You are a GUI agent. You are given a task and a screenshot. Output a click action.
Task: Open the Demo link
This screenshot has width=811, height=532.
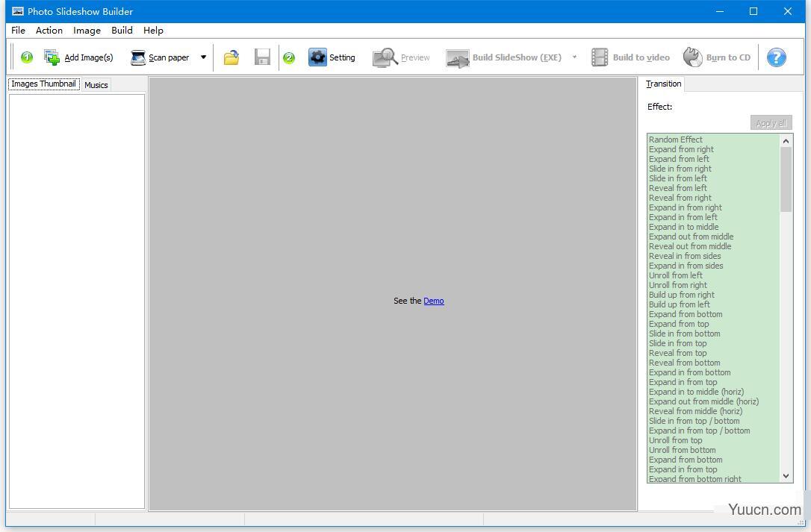coord(433,301)
